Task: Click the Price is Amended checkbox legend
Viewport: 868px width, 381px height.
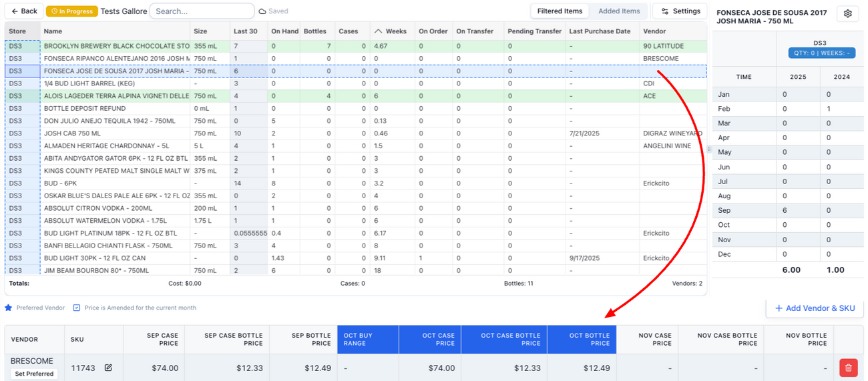Action: tap(77, 308)
